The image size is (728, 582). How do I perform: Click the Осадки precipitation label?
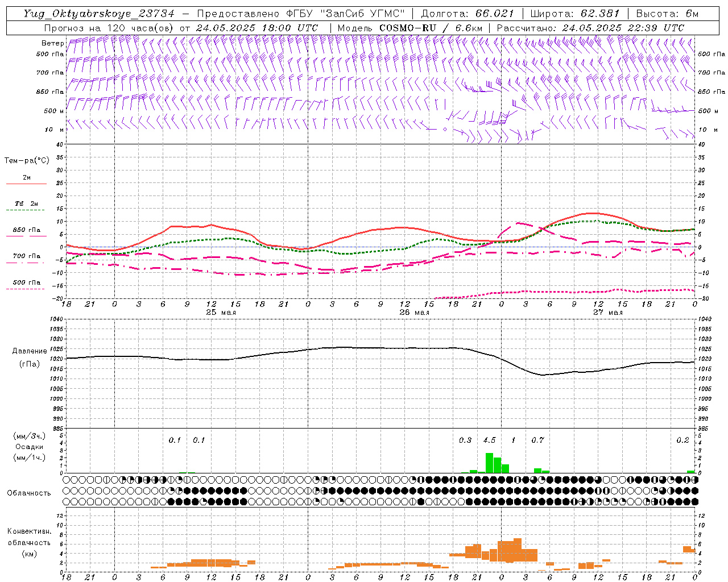30,447
